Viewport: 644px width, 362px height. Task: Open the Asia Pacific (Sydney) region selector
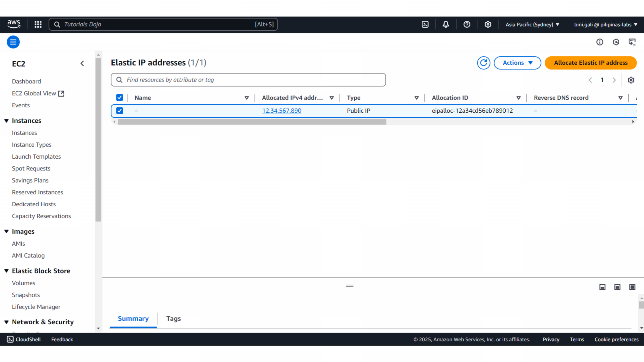point(532,24)
